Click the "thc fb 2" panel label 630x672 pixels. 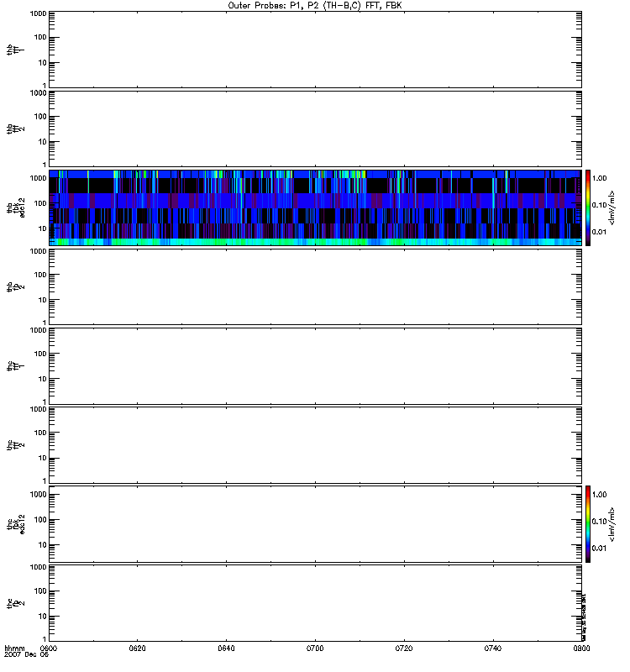(15, 603)
